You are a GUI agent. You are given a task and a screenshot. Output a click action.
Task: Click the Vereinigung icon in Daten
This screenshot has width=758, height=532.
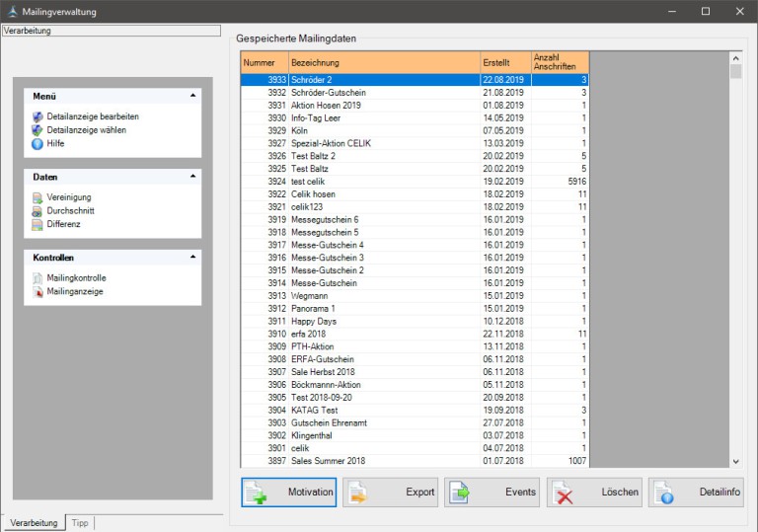click(x=38, y=197)
